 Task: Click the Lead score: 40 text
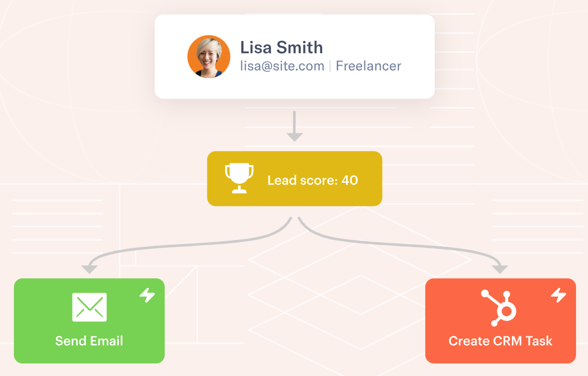point(312,180)
